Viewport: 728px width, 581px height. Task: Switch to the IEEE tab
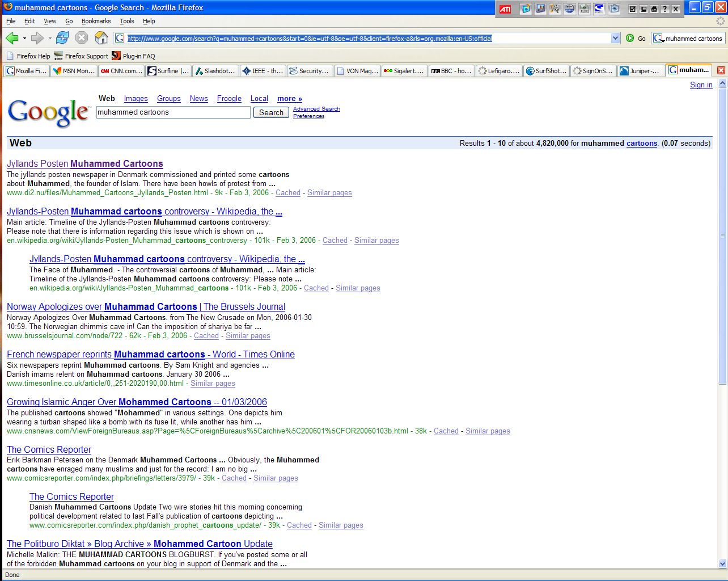point(263,71)
